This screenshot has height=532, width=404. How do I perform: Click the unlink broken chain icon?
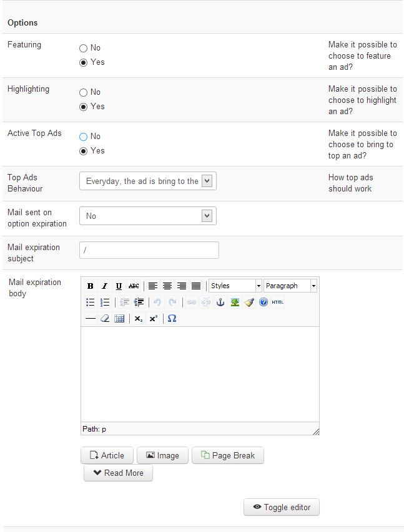click(x=206, y=302)
